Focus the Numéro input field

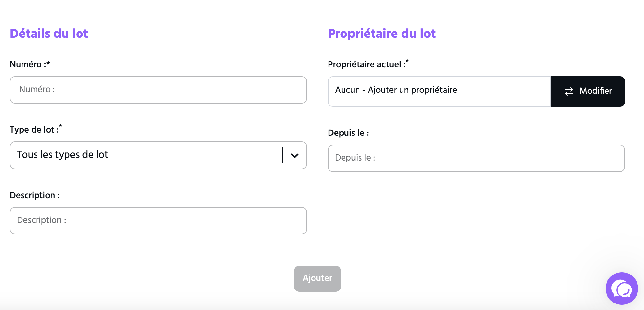click(x=158, y=90)
